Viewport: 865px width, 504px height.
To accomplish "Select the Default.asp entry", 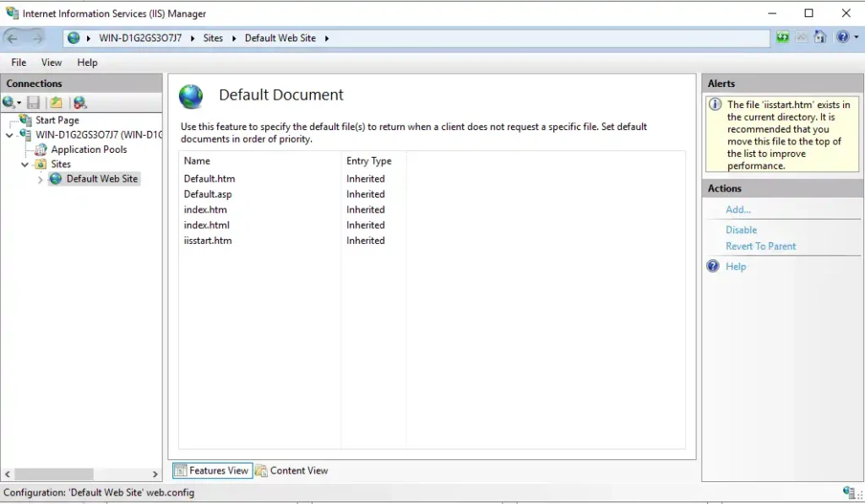I will [208, 194].
